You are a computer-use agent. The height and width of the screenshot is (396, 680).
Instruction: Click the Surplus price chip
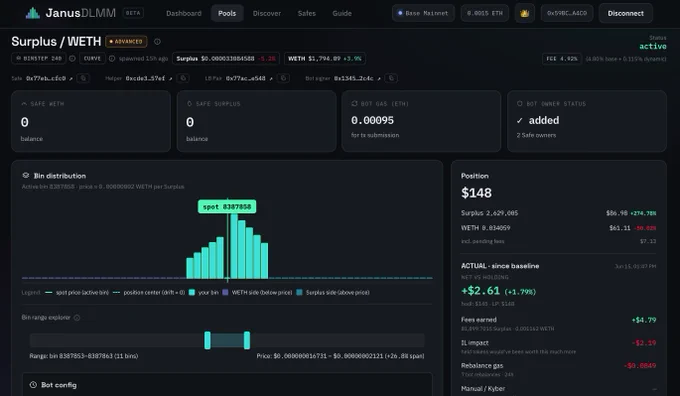tap(226, 58)
